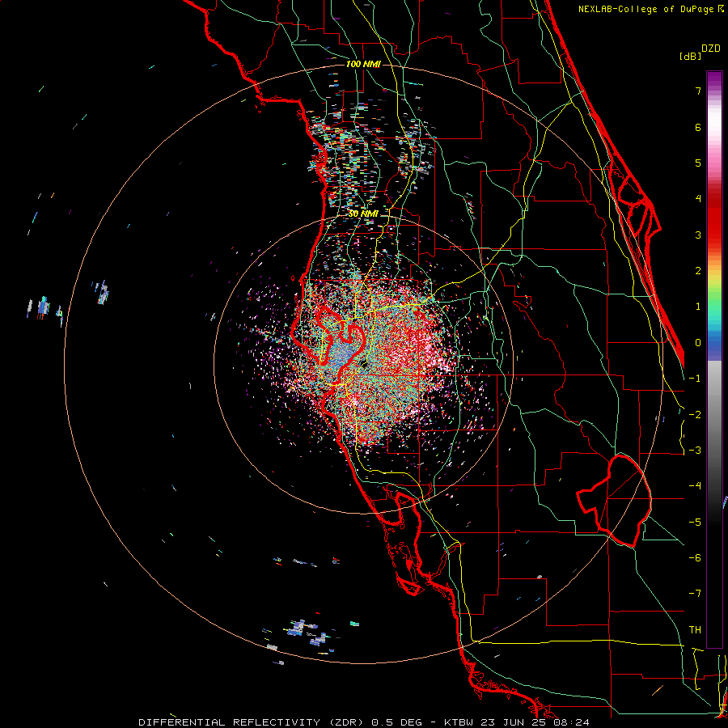The height and width of the screenshot is (728, 728).
Task: Click the scale tick label 1
Action: point(698,307)
